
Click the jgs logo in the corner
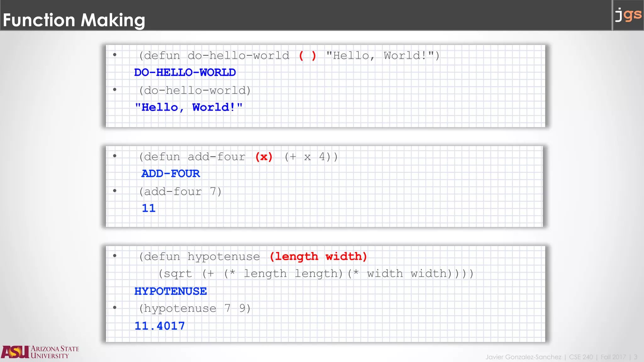tap(628, 15)
